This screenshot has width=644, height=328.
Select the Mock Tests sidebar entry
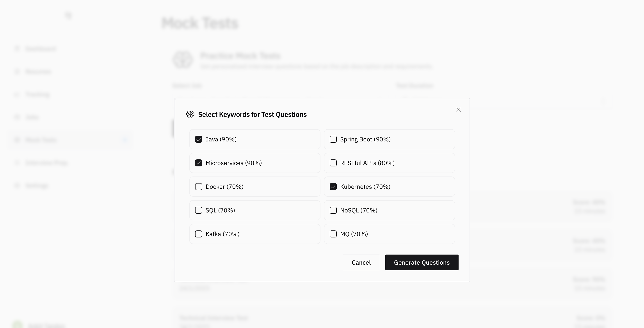point(41,140)
